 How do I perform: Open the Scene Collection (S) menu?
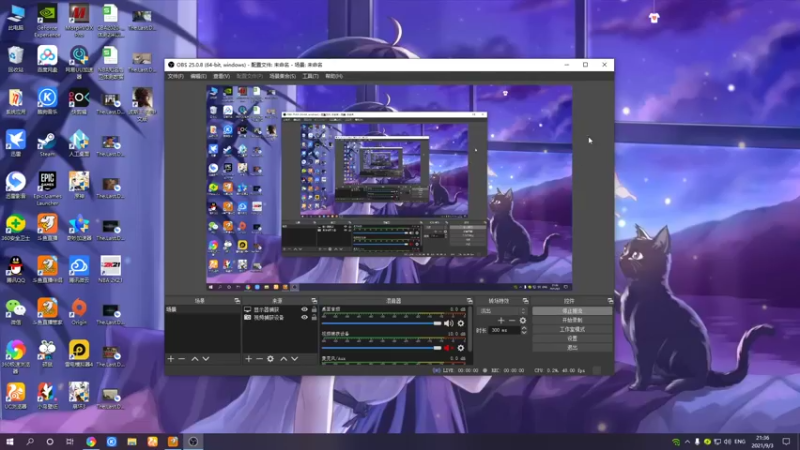point(282,76)
